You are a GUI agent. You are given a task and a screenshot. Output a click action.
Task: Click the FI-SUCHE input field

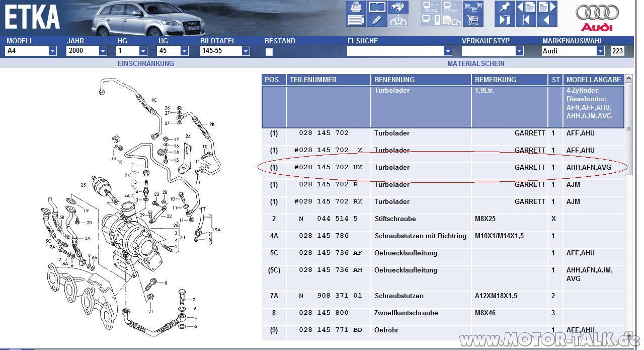pos(395,51)
